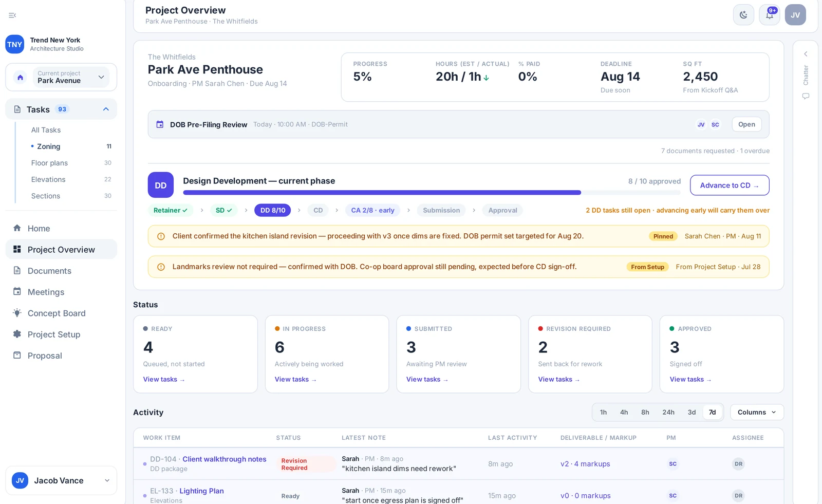
Task: View tasks in Ready card
Action: [164, 379]
